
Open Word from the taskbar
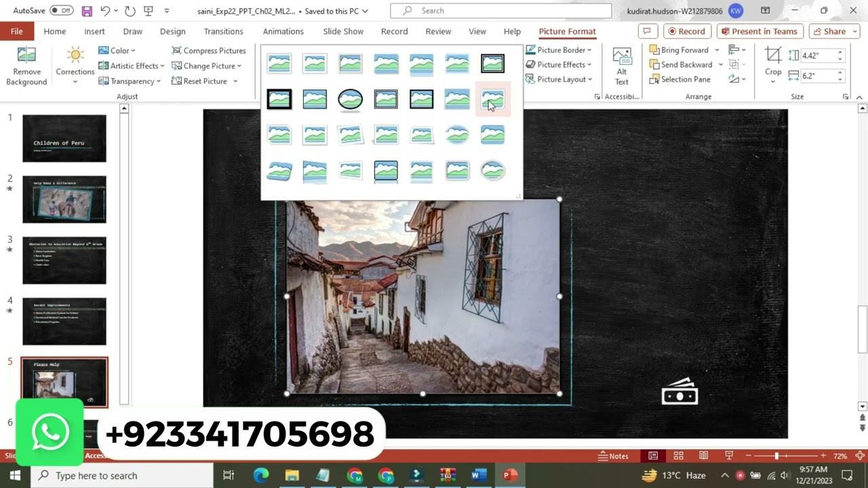(479, 475)
